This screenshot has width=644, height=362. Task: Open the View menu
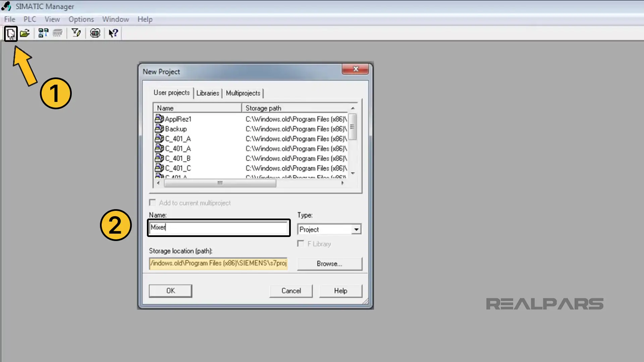(52, 19)
